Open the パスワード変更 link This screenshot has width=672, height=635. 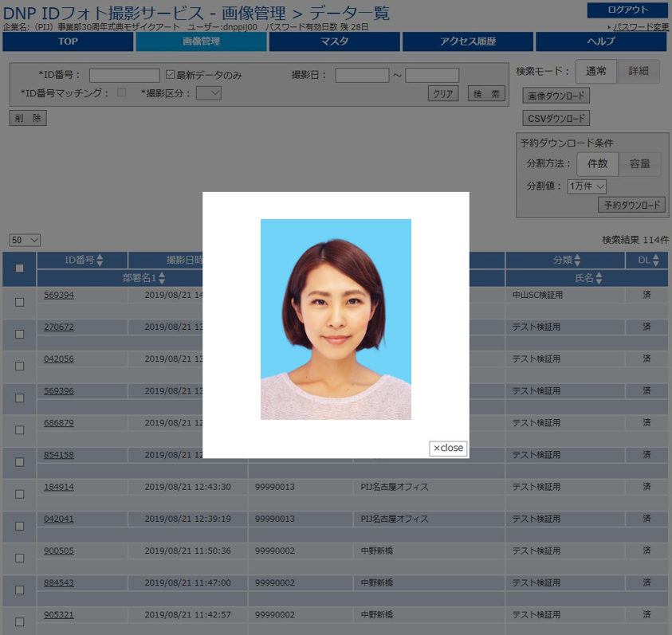[641, 27]
